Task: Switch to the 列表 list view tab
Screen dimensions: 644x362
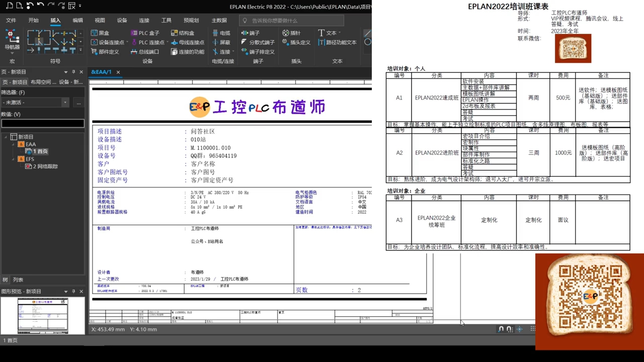Action: 18,280
